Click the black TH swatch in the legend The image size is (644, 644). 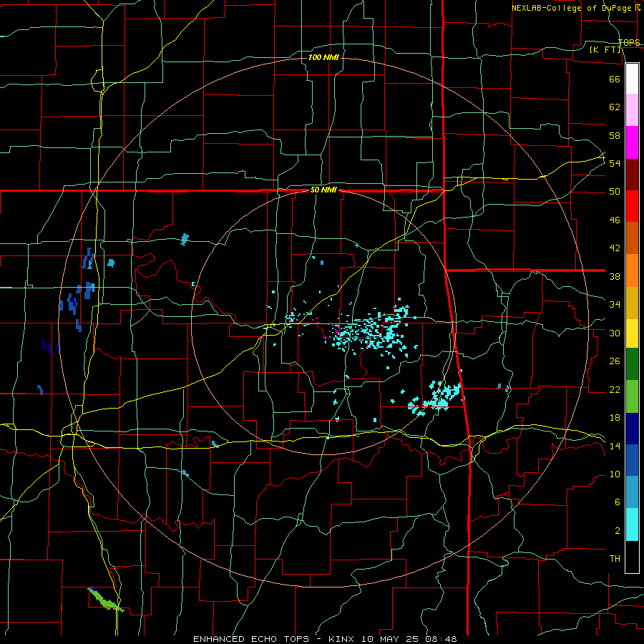tap(632, 557)
